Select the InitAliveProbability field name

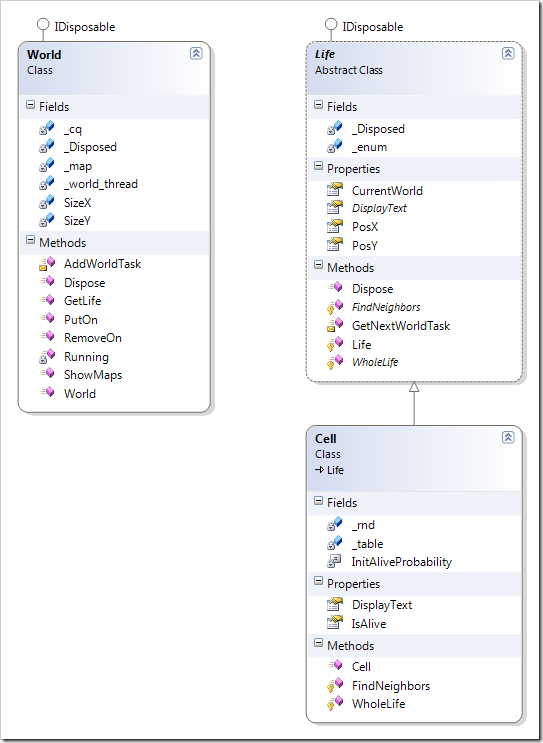pyautogui.click(x=402, y=562)
